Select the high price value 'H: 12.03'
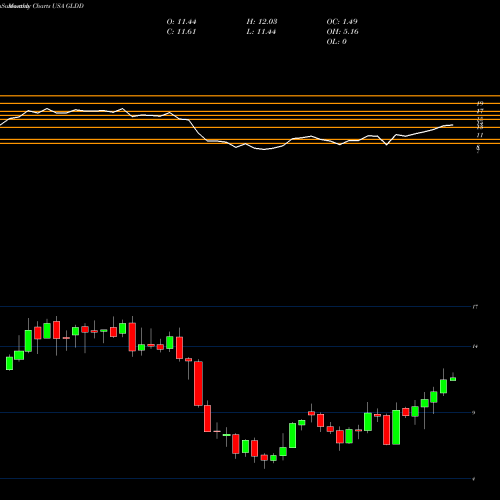The height and width of the screenshot is (500, 500). [262, 22]
